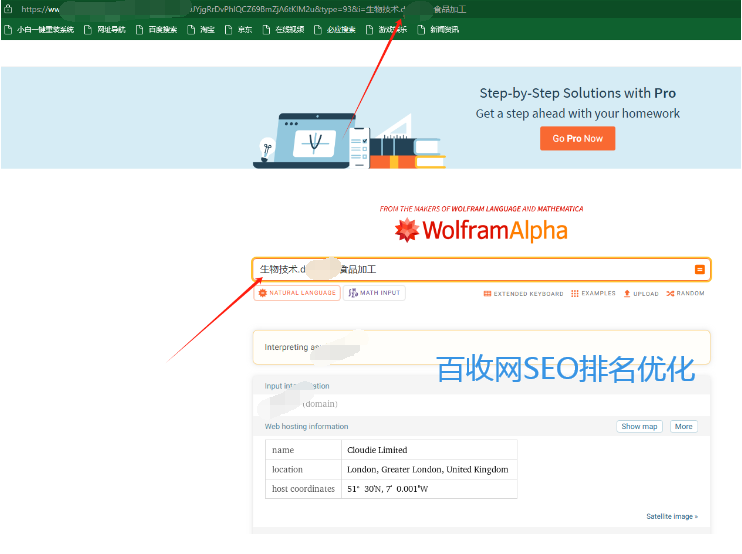Click the Random query option
The width and height of the screenshot is (742, 554).
click(685, 293)
